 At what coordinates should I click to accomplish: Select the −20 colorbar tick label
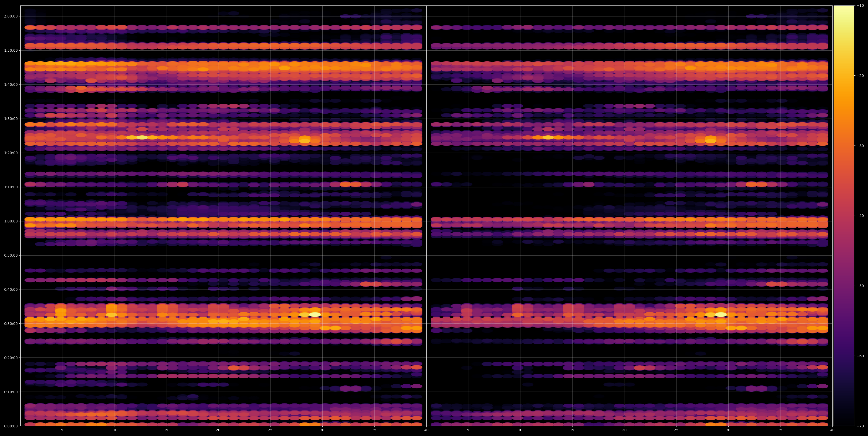(x=860, y=76)
